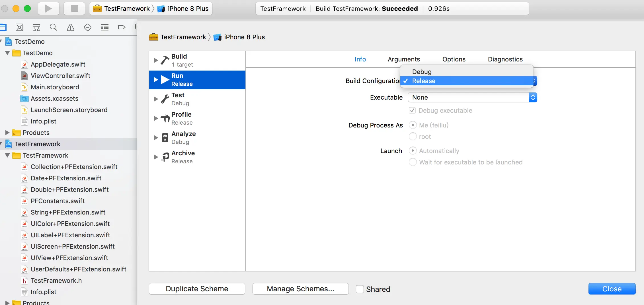Click the TestDemo project icon

[9, 42]
